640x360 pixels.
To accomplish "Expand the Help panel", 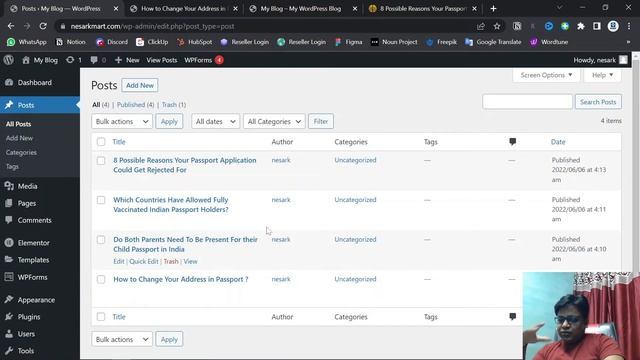I will point(602,75).
